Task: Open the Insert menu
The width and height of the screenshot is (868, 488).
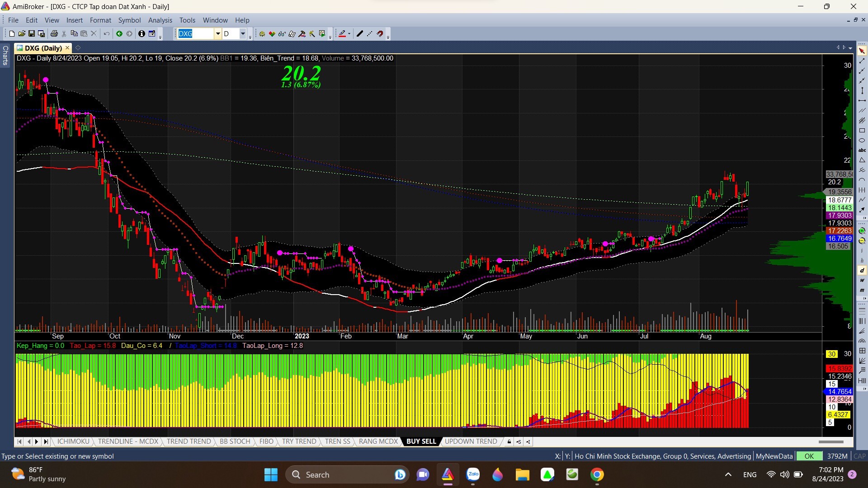Action: 75,20
